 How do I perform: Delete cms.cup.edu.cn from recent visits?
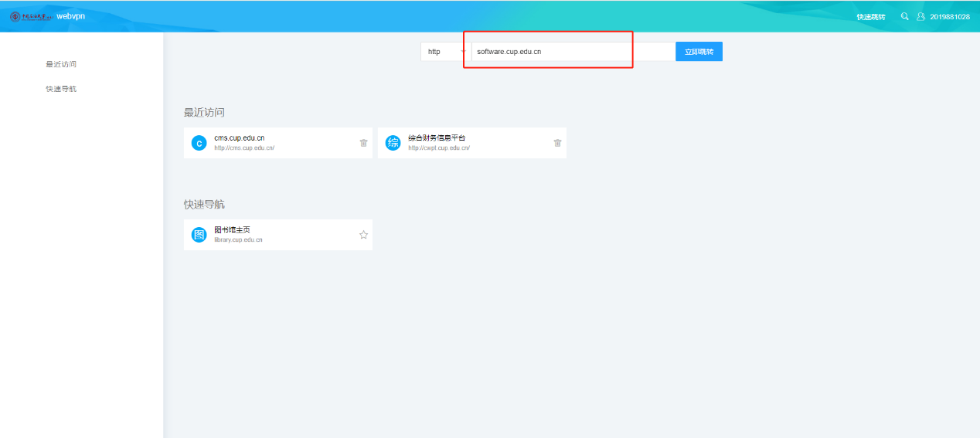pyautogui.click(x=363, y=143)
